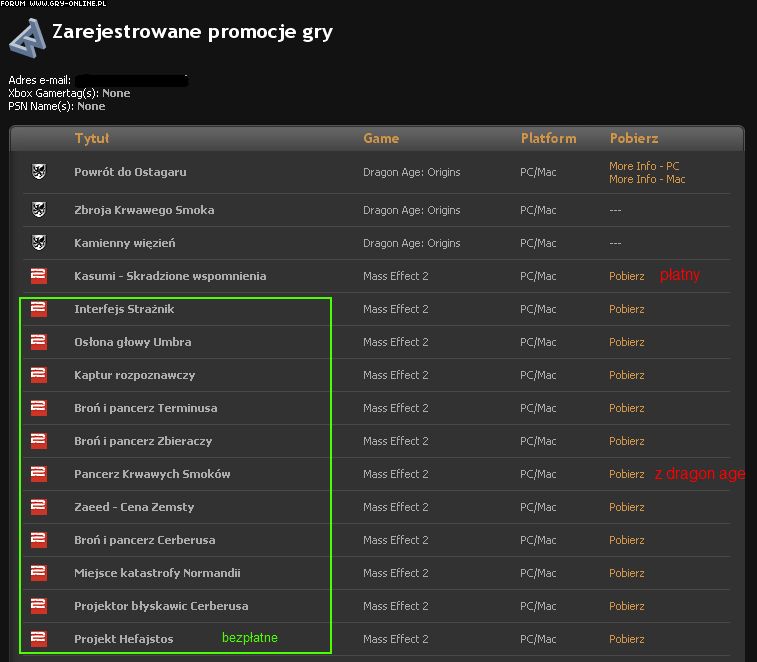Click the Tytuł column header

(x=92, y=139)
